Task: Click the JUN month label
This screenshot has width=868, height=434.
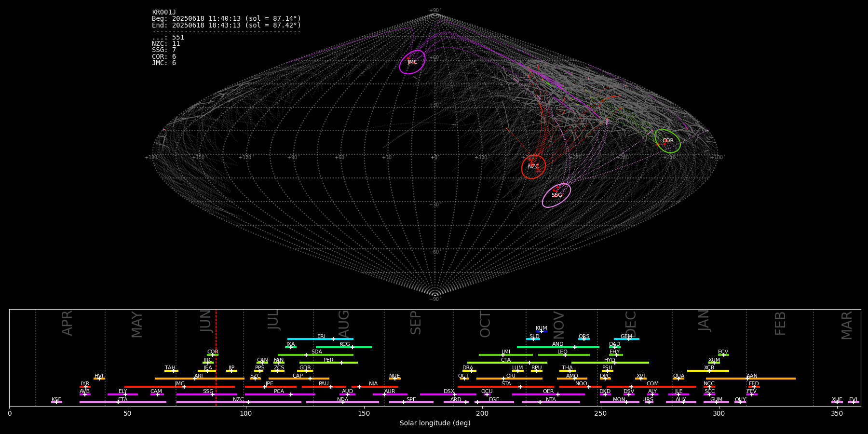Action: pos(206,321)
